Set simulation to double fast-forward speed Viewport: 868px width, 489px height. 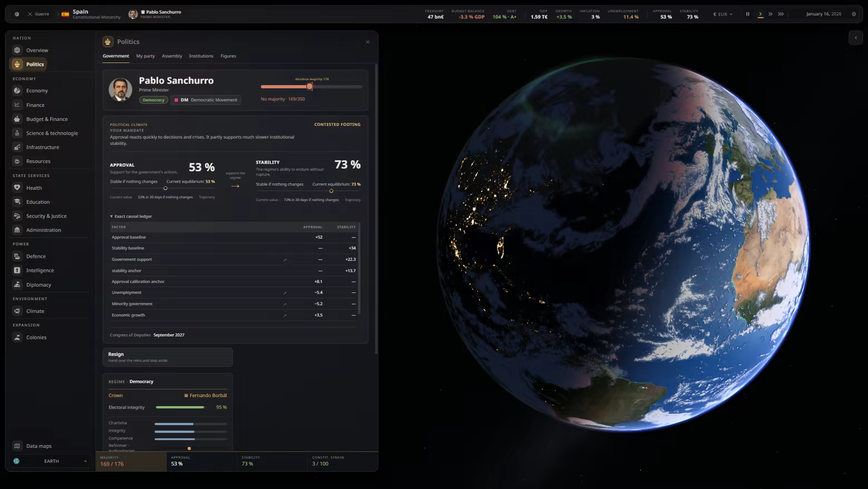point(771,14)
